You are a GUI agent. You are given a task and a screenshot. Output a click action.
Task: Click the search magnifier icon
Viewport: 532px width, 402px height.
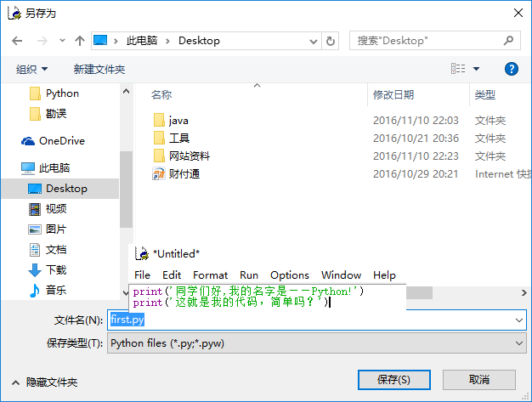pos(508,41)
